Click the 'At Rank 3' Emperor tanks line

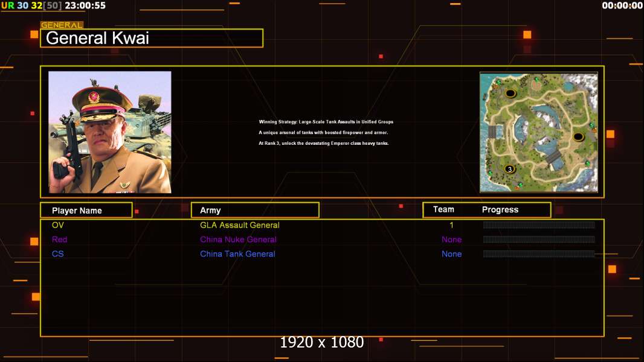point(324,143)
